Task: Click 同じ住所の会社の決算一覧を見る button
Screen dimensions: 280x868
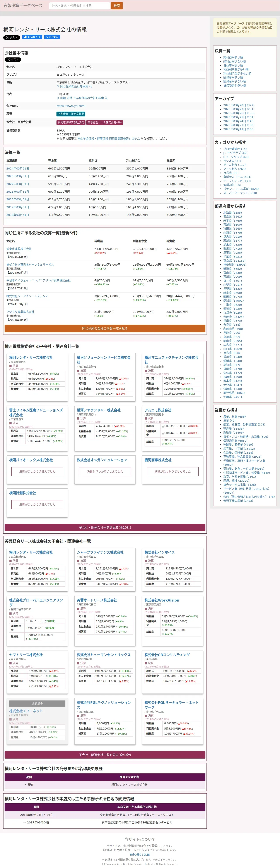Action: tap(105, 329)
